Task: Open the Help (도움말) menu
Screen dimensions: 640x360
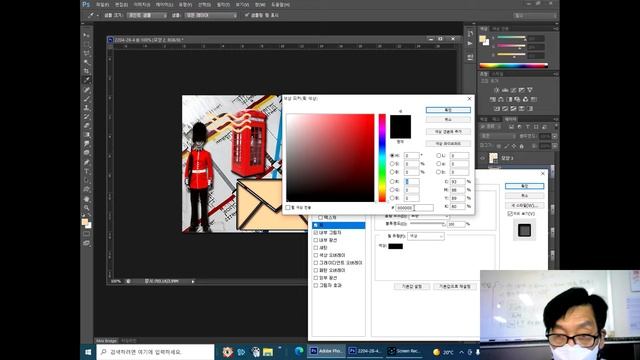Action: [x=281, y=4]
